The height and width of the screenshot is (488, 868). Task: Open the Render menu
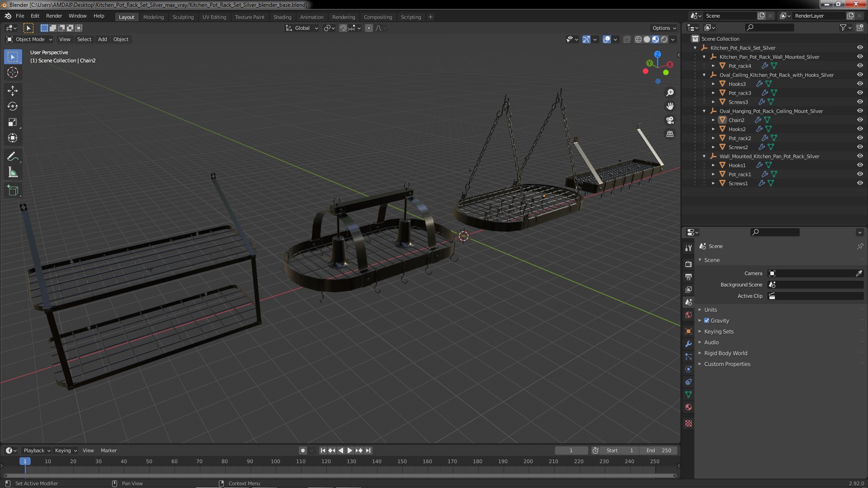54,16
